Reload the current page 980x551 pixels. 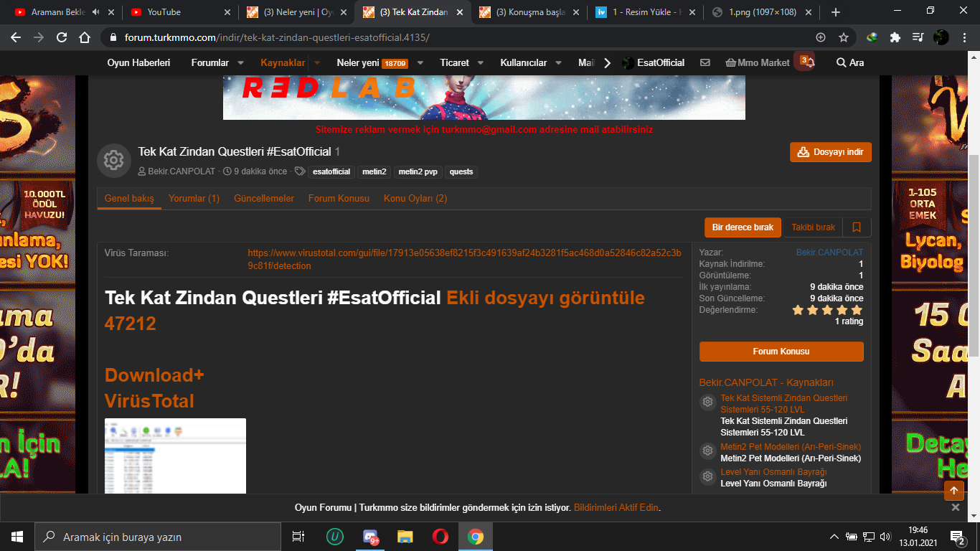click(62, 37)
